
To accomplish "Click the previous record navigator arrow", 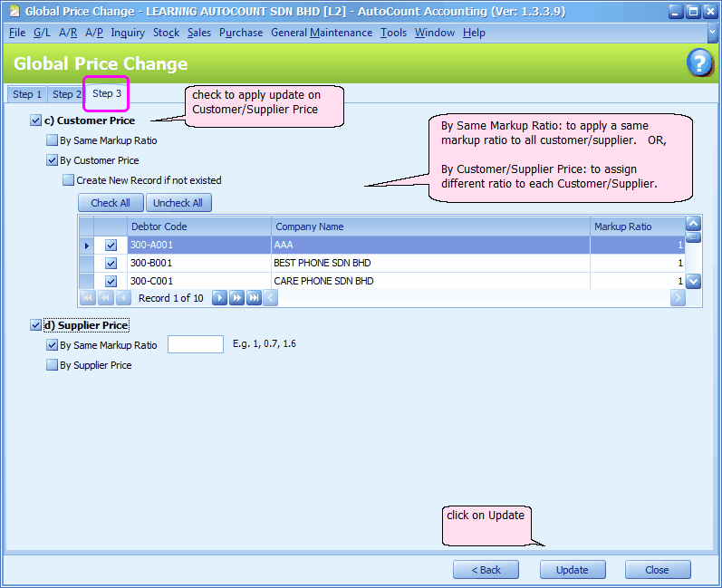I will pyautogui.click(x=123, y=298).
